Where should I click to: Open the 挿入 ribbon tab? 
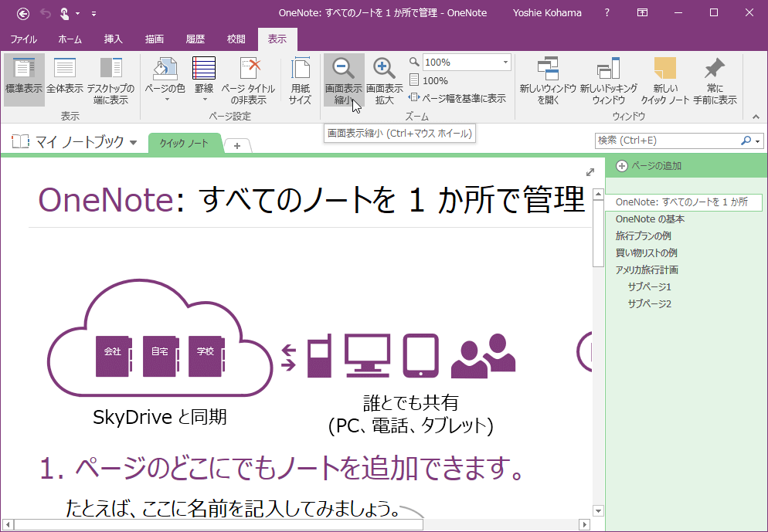pyautogui.click(x=114, y=39)
